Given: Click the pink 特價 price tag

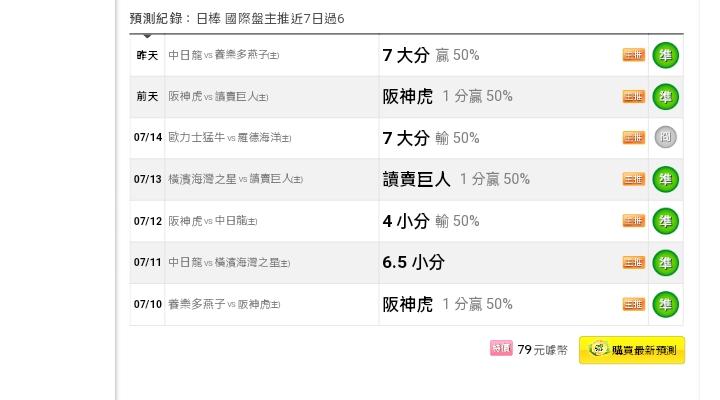Looking at the screenshot, I should coord(501,348).
